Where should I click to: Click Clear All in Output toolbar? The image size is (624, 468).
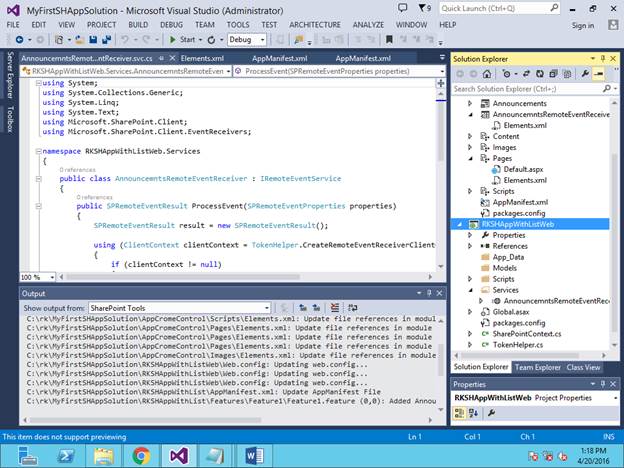pos(335,308)
